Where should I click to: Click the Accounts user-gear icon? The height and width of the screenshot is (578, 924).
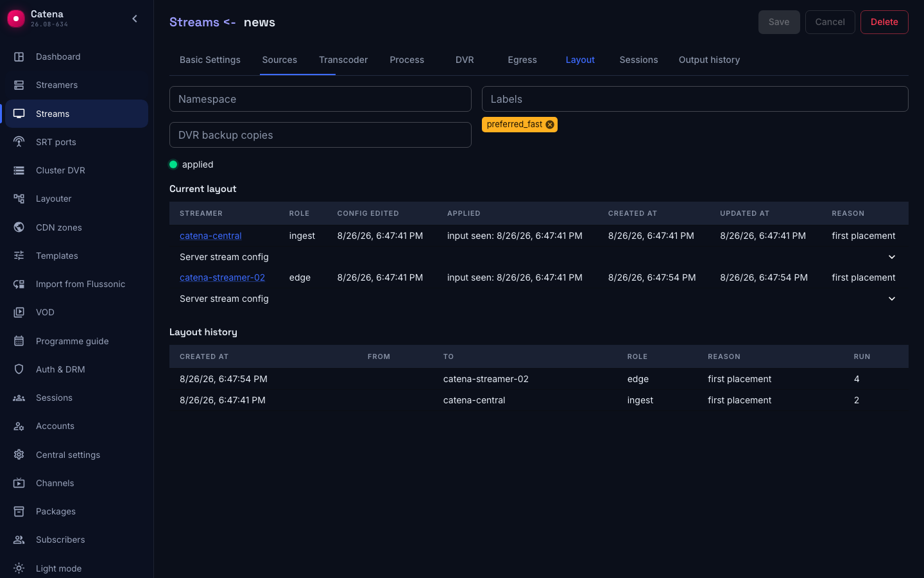(19, 426)
